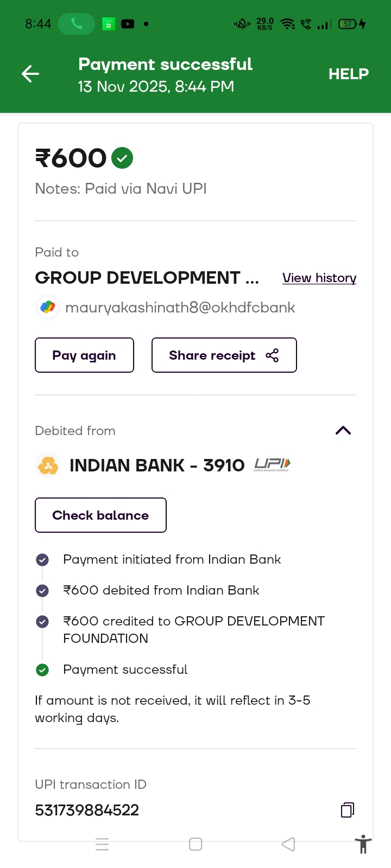
Task: Tap the Payment initiated step marker
Action: click(42, 560)
